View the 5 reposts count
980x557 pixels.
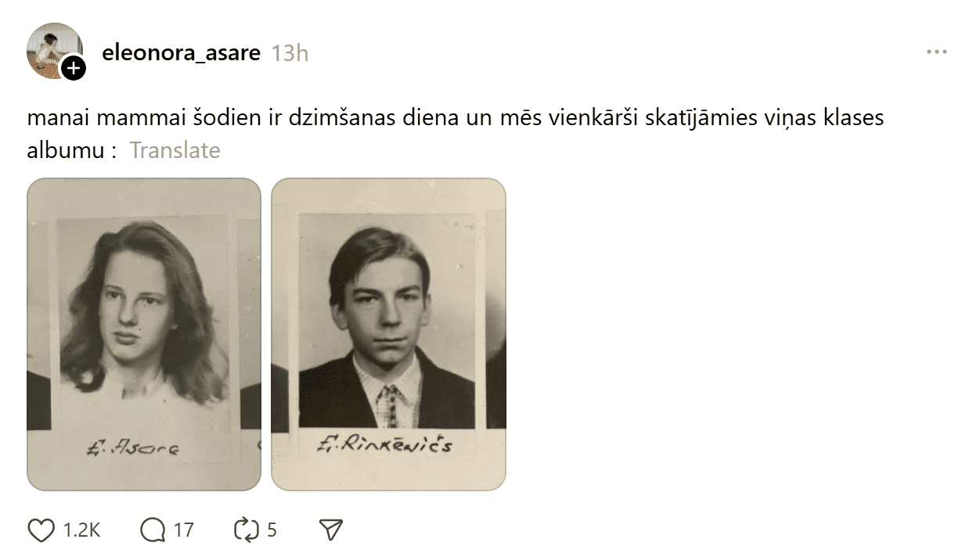point(272,530)
